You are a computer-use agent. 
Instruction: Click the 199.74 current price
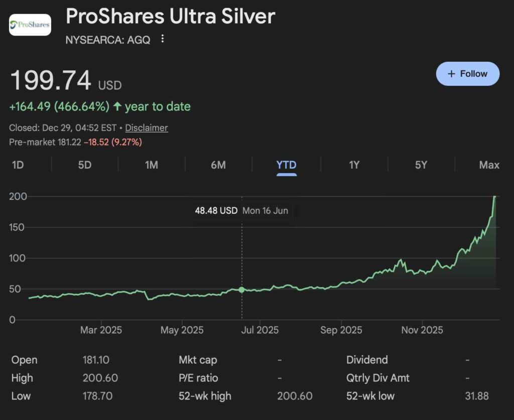coord(51,81)
